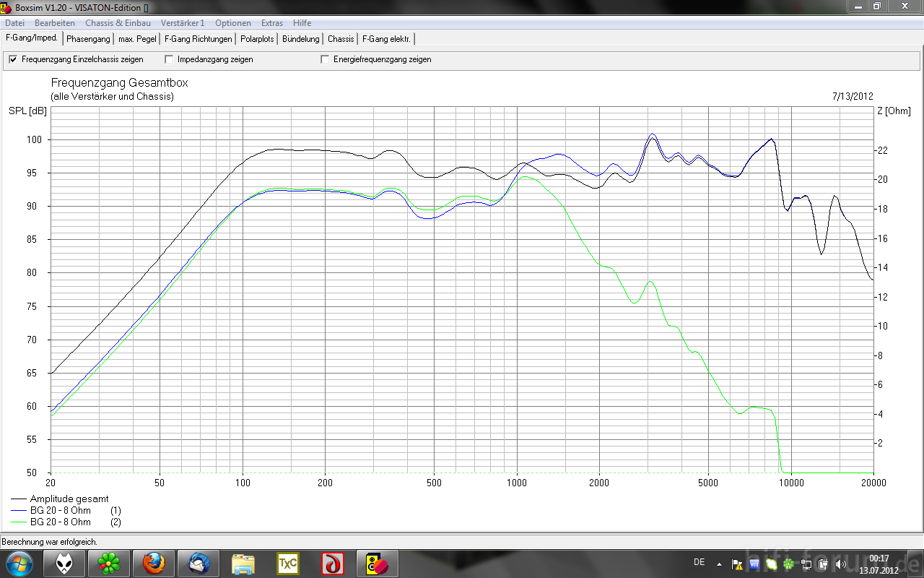Open the Chassis & Einbau menu
Viewport: 924px width, 578px height.
click(118, 23)
